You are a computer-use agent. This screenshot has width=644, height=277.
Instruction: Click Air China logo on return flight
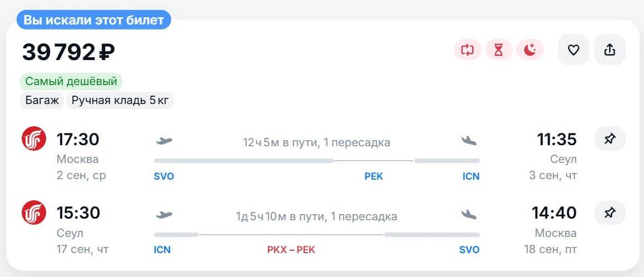(x=34, y=212)
